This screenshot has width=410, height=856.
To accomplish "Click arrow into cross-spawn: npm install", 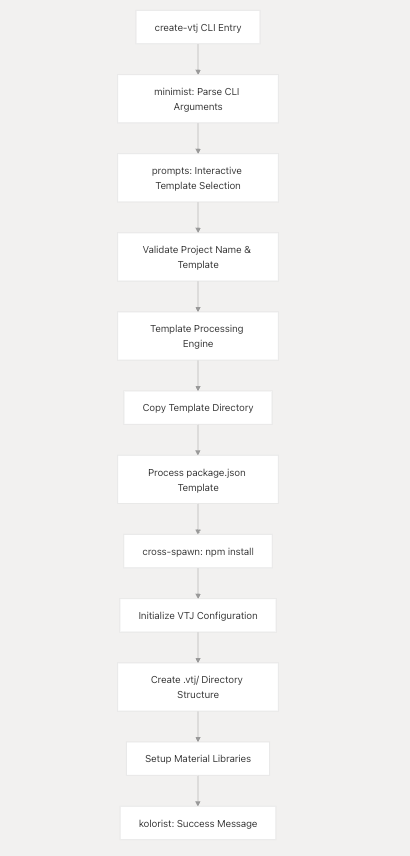I will pyautogui.click(x=198, y=519).
